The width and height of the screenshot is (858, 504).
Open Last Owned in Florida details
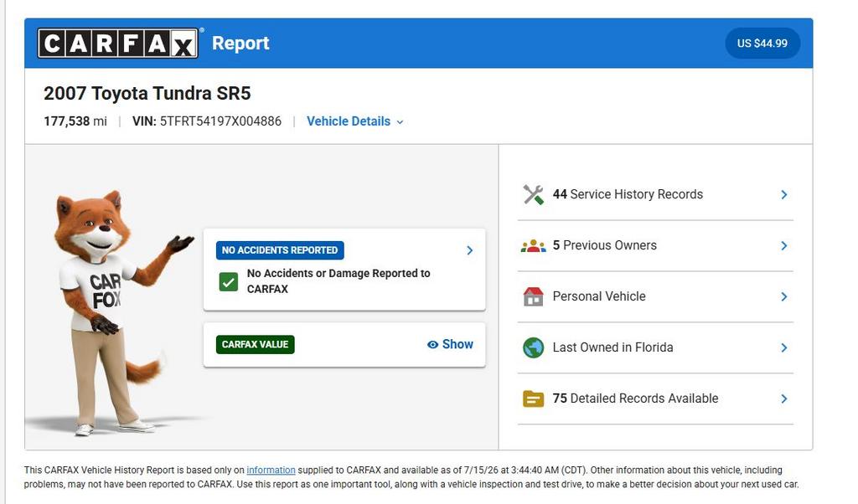coord(655,347)
